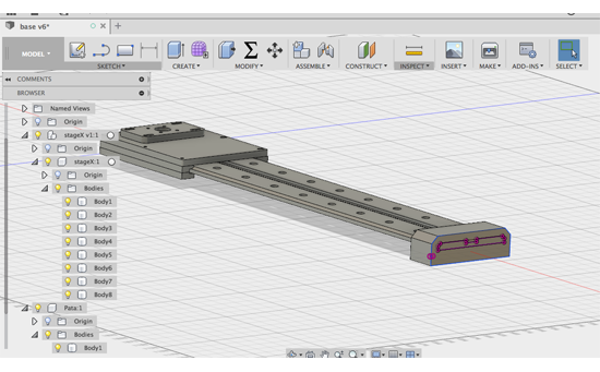
Task: Click the Construct offset plane icon
Action: point(367,50)
